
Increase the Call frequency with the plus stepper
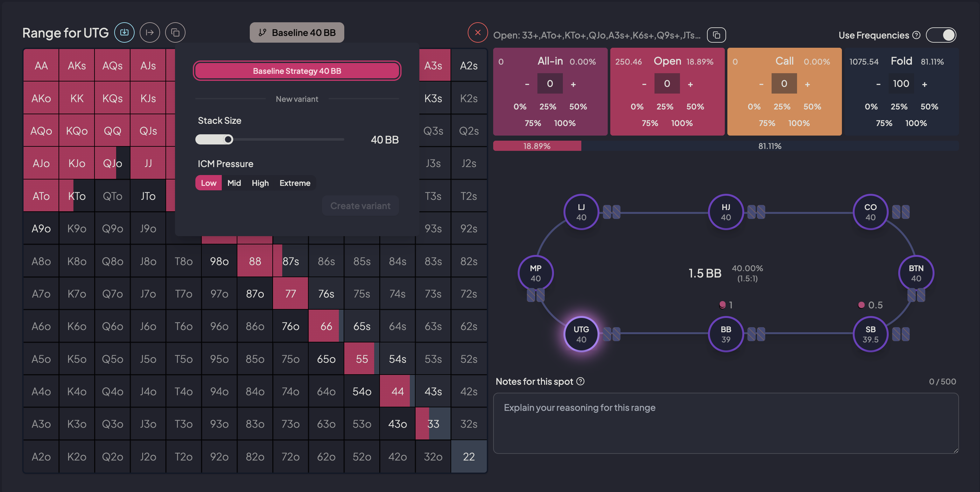coord(807,84)
